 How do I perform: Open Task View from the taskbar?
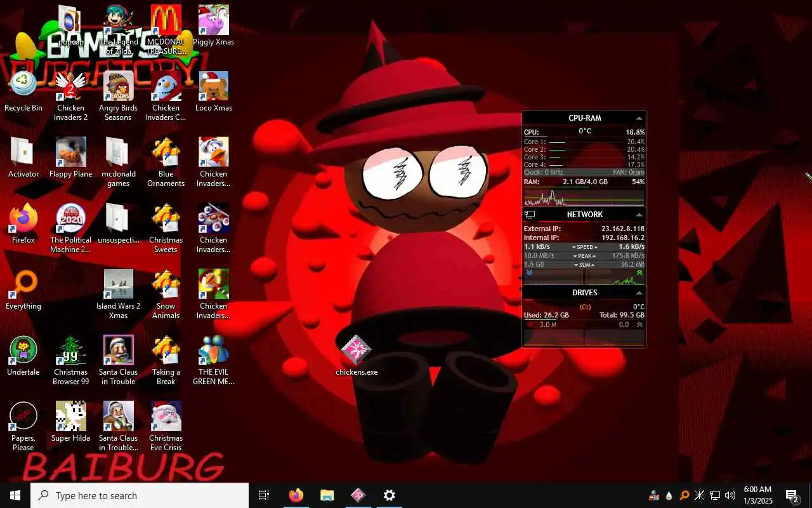[264, 495]
